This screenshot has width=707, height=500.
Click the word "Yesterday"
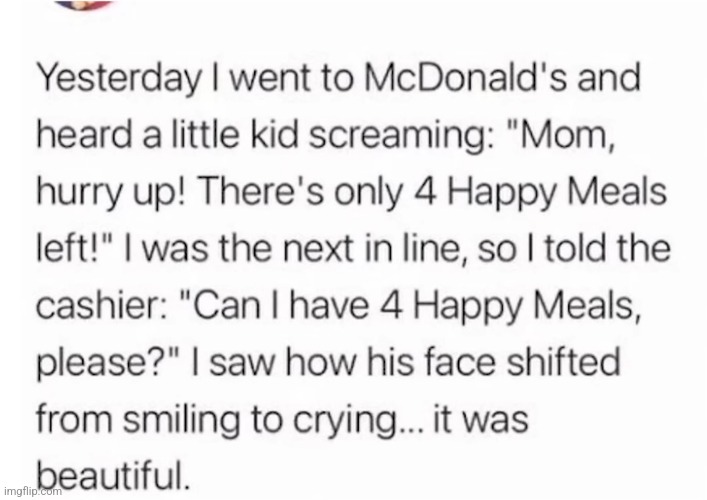[118, 80]
